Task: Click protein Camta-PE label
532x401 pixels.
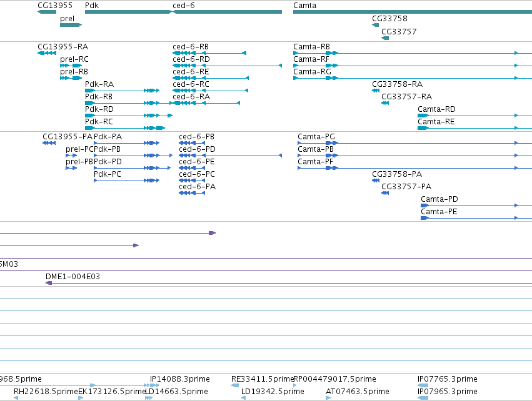Action: tap(439, 212)
